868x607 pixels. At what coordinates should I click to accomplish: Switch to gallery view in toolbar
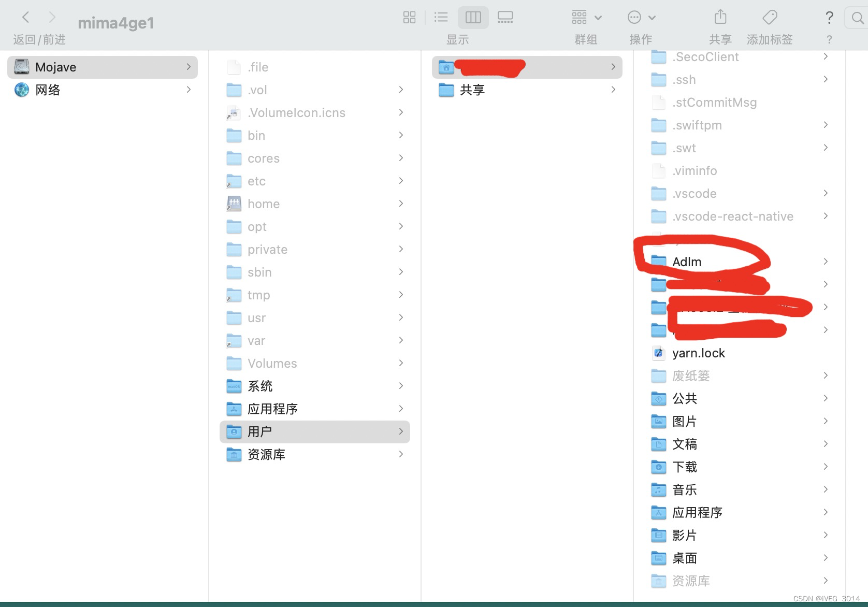point(505,18)
